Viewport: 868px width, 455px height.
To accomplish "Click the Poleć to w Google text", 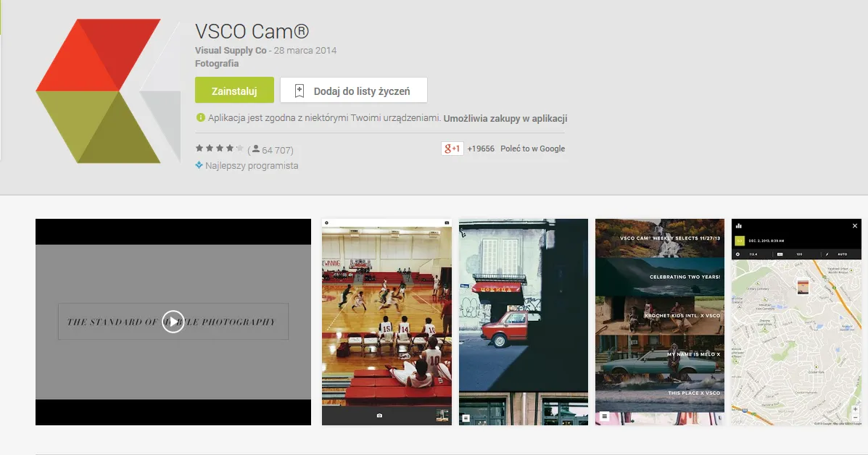I will point(532,149).
